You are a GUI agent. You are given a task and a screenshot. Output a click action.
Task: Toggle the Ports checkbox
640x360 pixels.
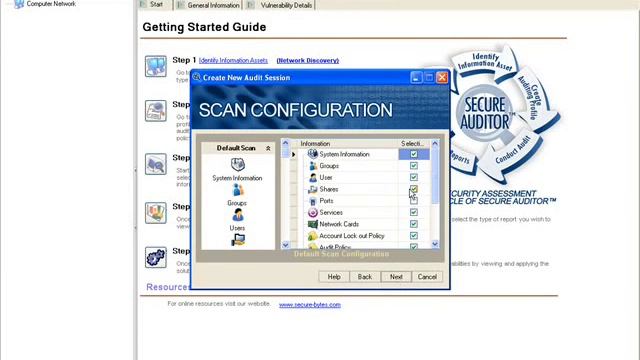coord(413,200)
